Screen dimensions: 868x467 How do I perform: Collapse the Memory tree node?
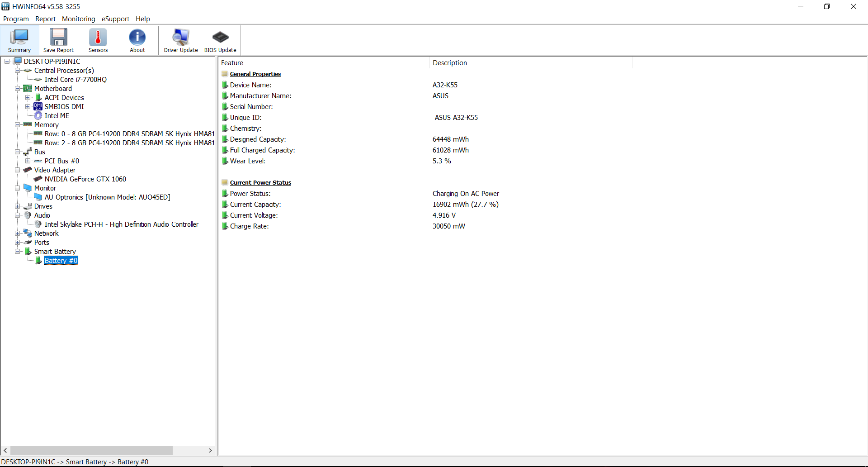(18, 125)
